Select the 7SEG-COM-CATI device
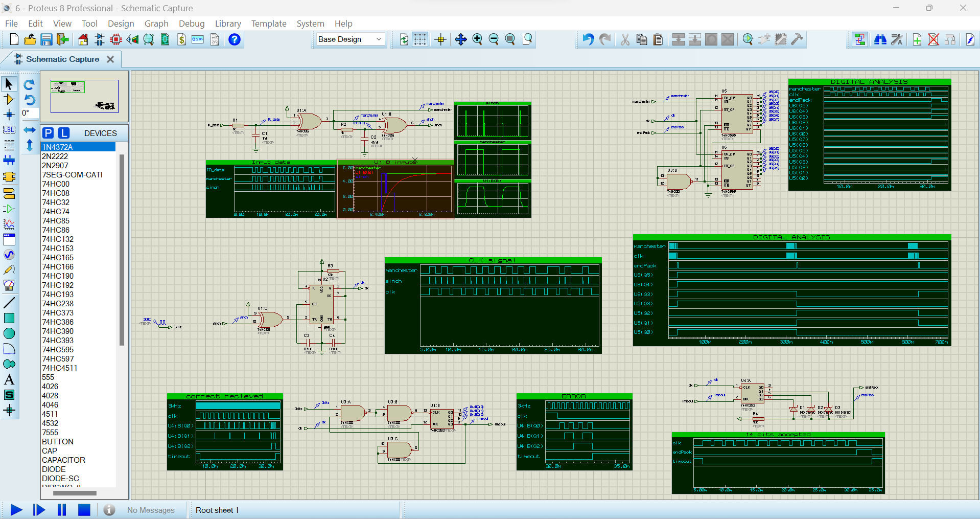Image resolution: width=980 pixels, height=519 pixels. point(78,175)
